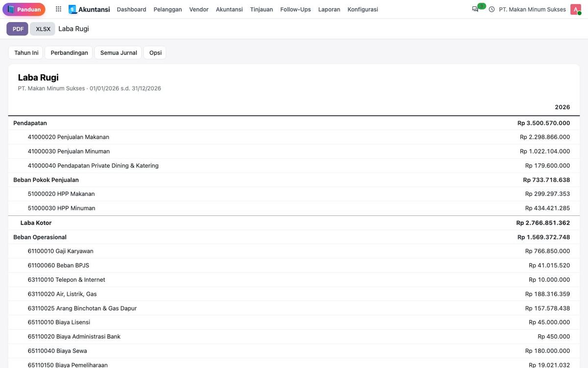
Task: Open the Laporan menu
Action: coord(329,9)
